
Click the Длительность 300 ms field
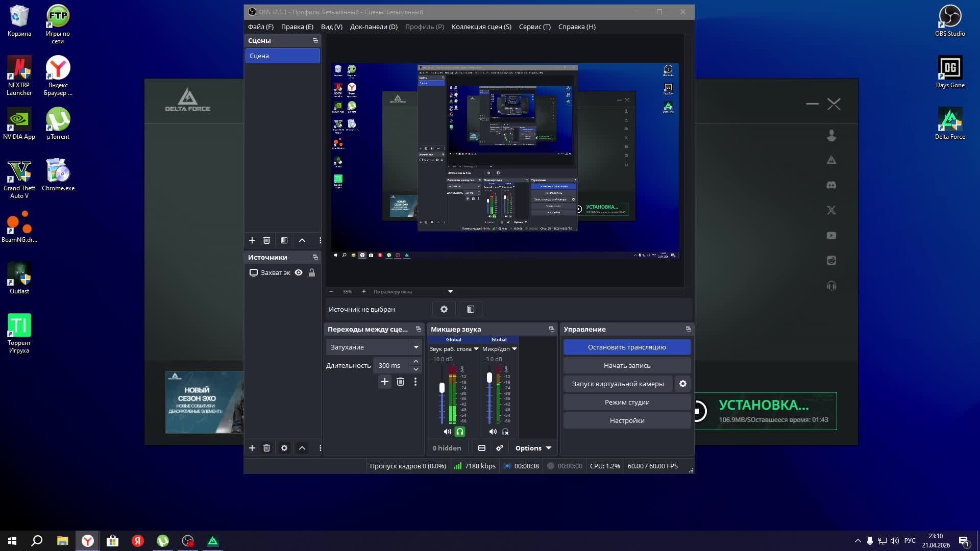coord(391,365)
